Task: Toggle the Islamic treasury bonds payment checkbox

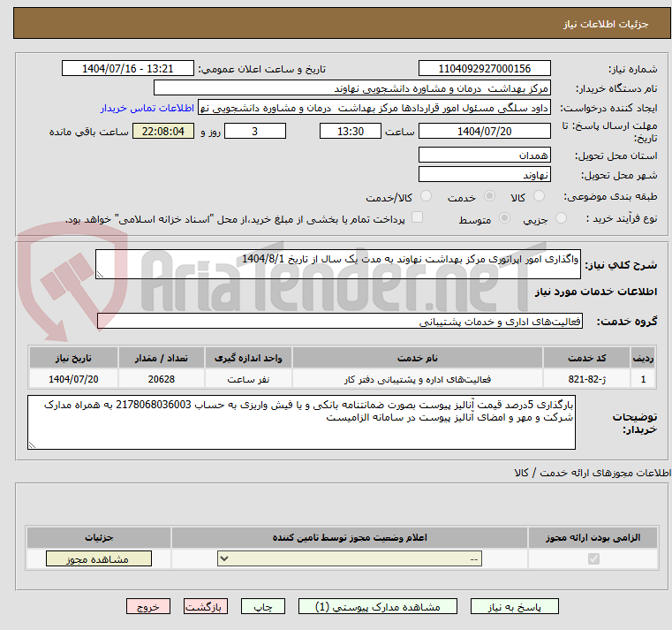Action: pyautogui.click(x=417, y=217)
